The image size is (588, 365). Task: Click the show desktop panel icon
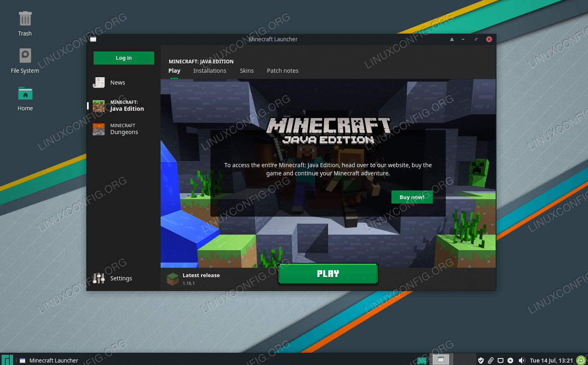coord(422,361)
